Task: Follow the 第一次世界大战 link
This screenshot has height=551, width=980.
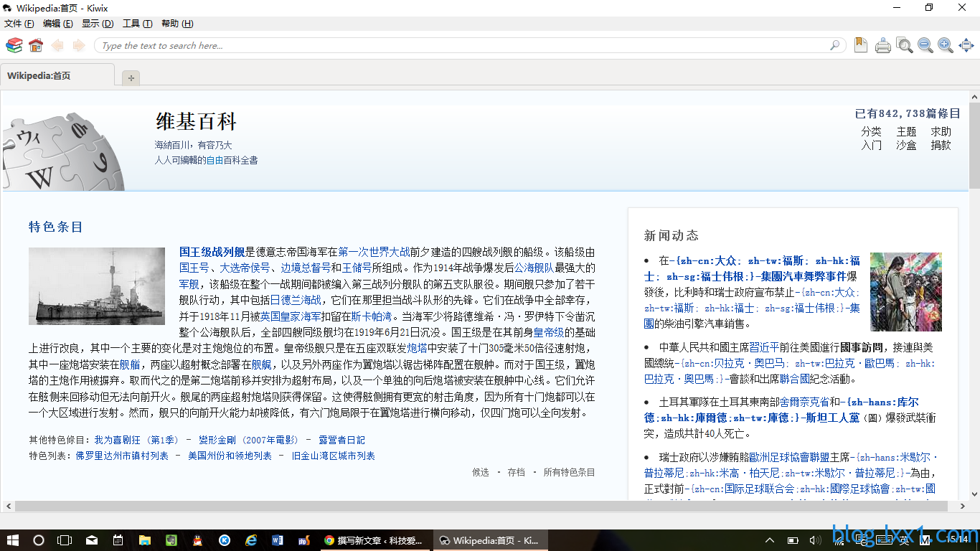Action: 374,252
